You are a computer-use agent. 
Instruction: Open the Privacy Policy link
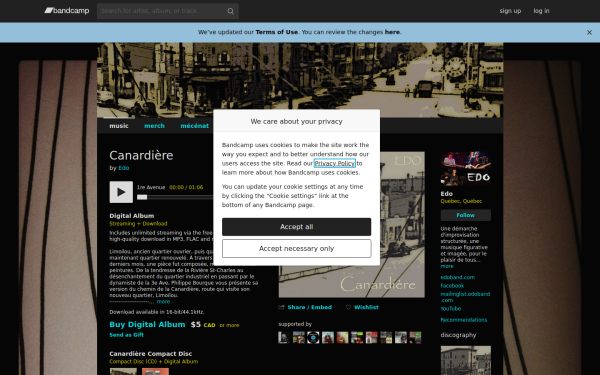(x=334, y=163)
